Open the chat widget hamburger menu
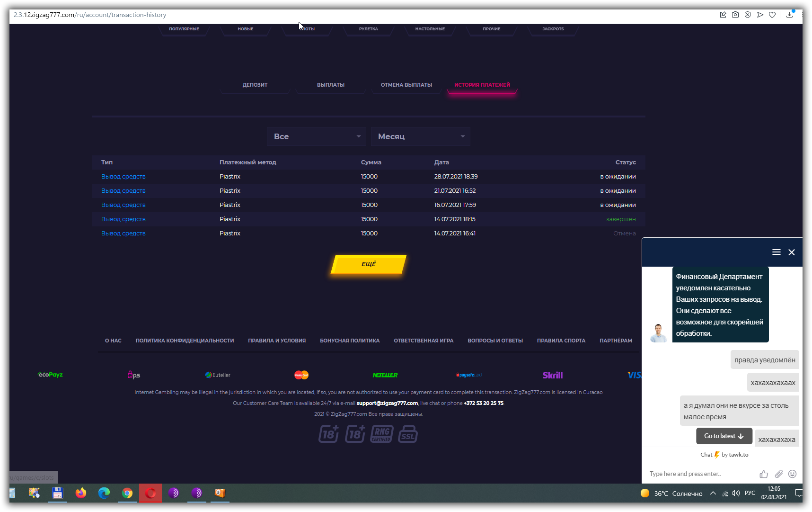Image resolution: width=812 pixels, height=512 pixels. (777, 252)
